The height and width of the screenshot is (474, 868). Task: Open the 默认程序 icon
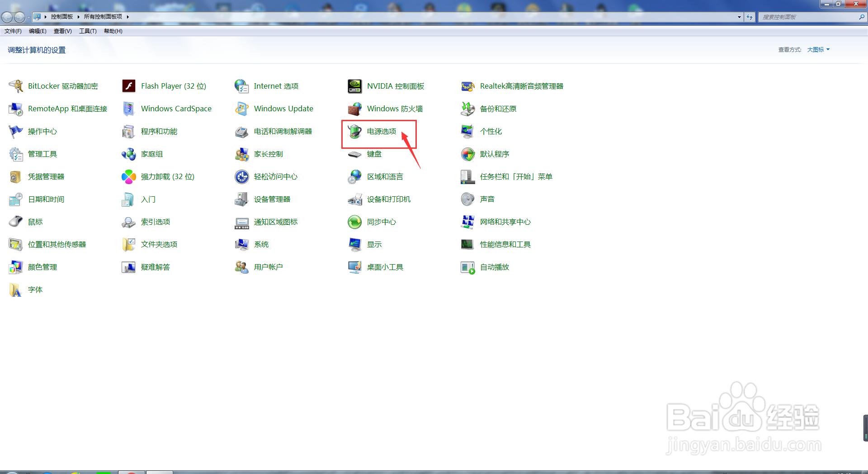click(468, 154)
